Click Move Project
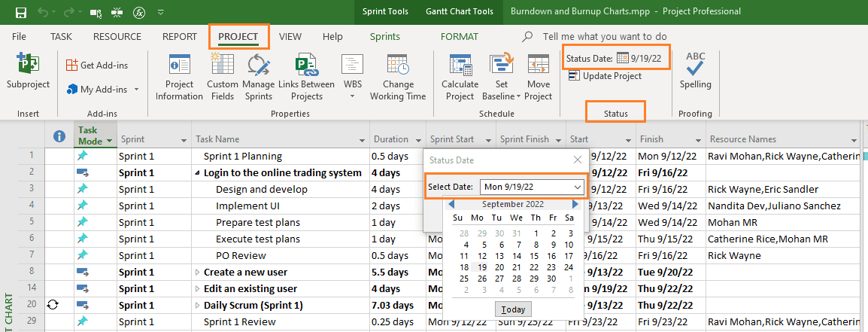This screenshot has width=868, height=332. coord(538,77)
